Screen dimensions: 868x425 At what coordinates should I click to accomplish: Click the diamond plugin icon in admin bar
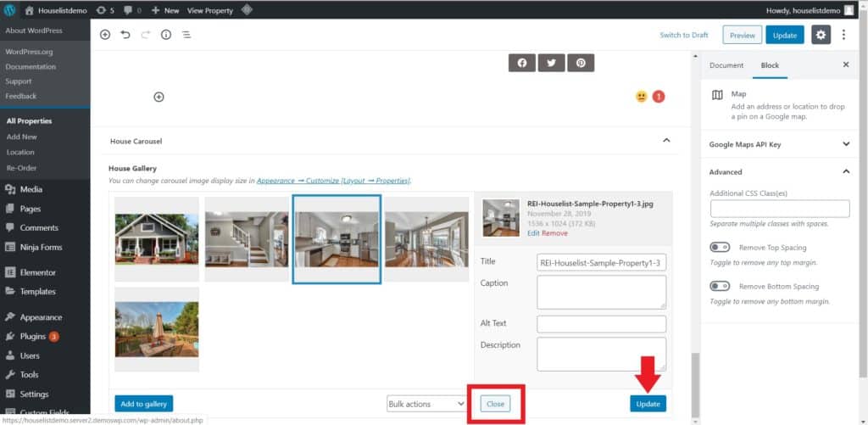(247, 10)
